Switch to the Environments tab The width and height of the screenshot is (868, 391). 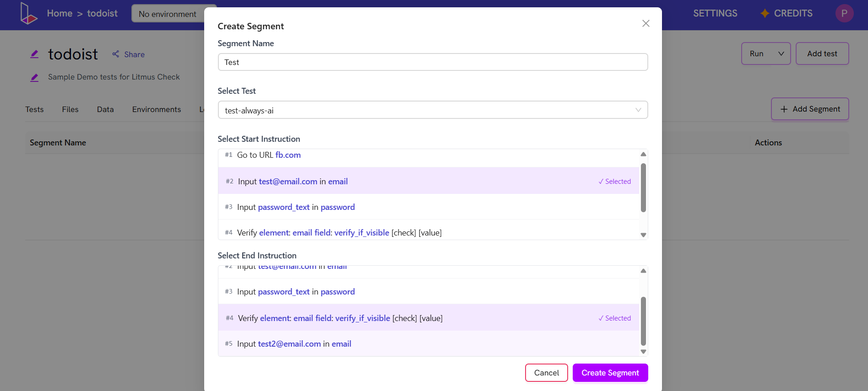[157, 109]
